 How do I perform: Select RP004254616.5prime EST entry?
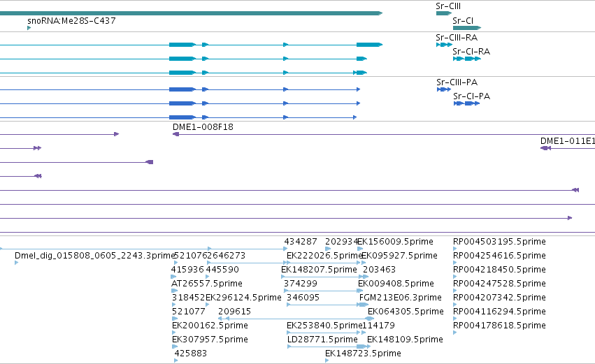[x=499, y=256]
